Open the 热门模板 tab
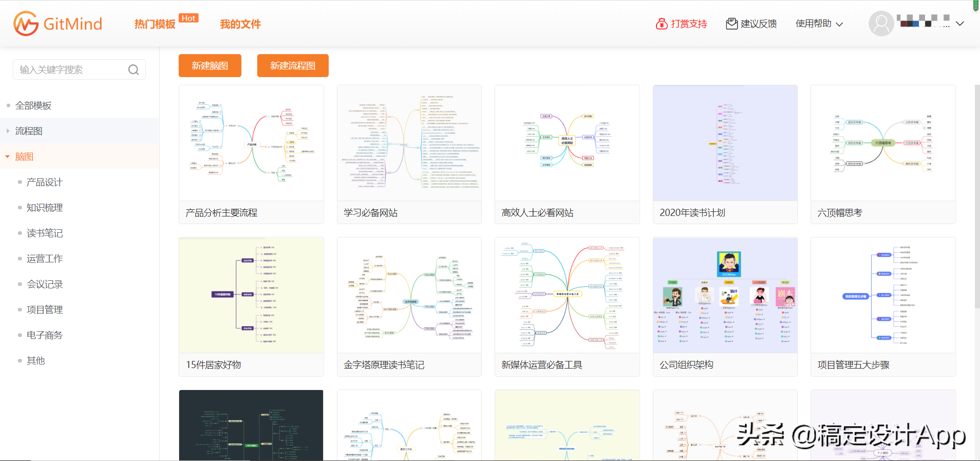980x461 pixels. pos(155,24)
